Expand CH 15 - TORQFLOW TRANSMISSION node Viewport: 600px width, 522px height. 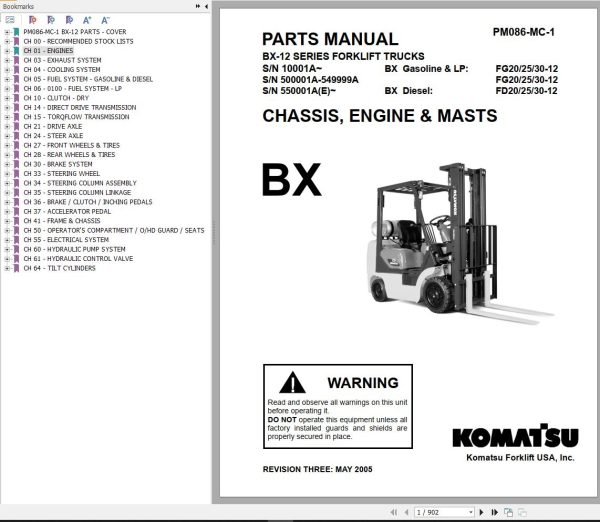[x=7, y=117]
